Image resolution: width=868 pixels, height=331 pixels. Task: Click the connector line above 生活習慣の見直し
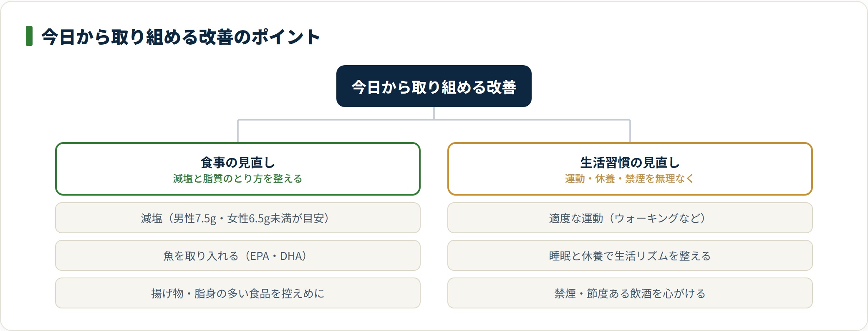(x=630, y=131)
